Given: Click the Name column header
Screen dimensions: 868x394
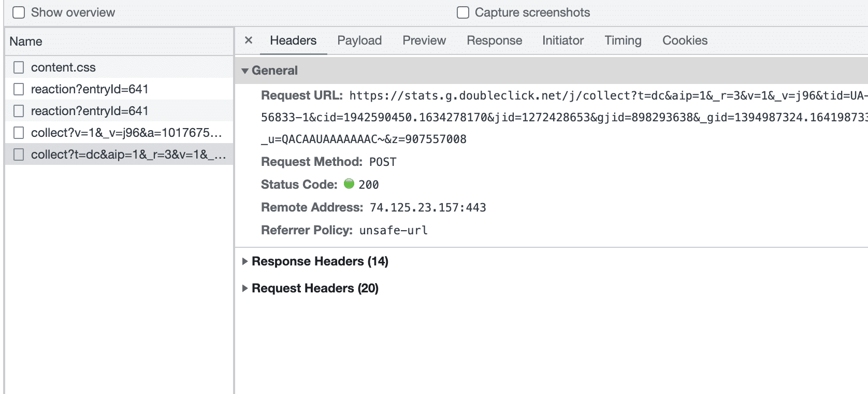Looking at the screenshot, I should click(26, 41).
